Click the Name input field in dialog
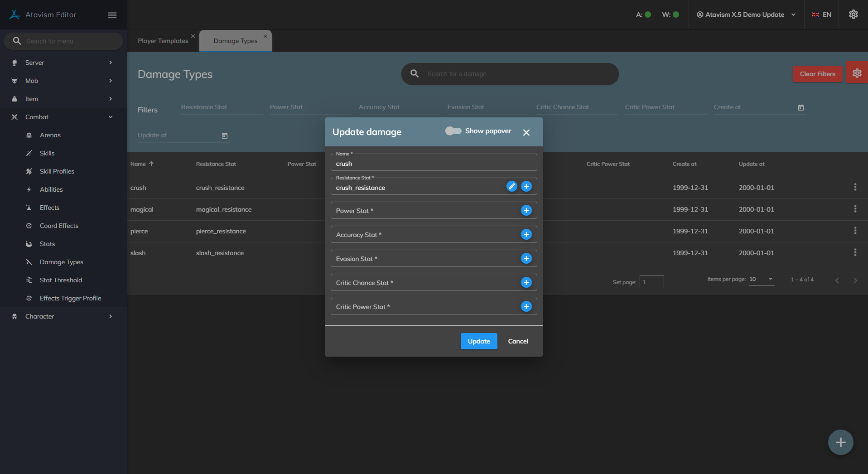Viewport: 868px width, 474px height. [x=434, y=164]
